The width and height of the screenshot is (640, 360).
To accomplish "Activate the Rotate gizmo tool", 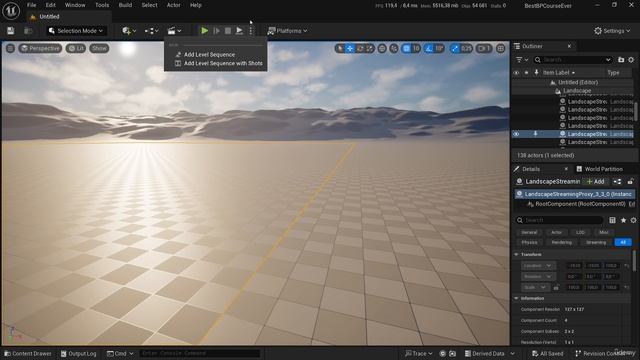I will [x=360, y=49].
